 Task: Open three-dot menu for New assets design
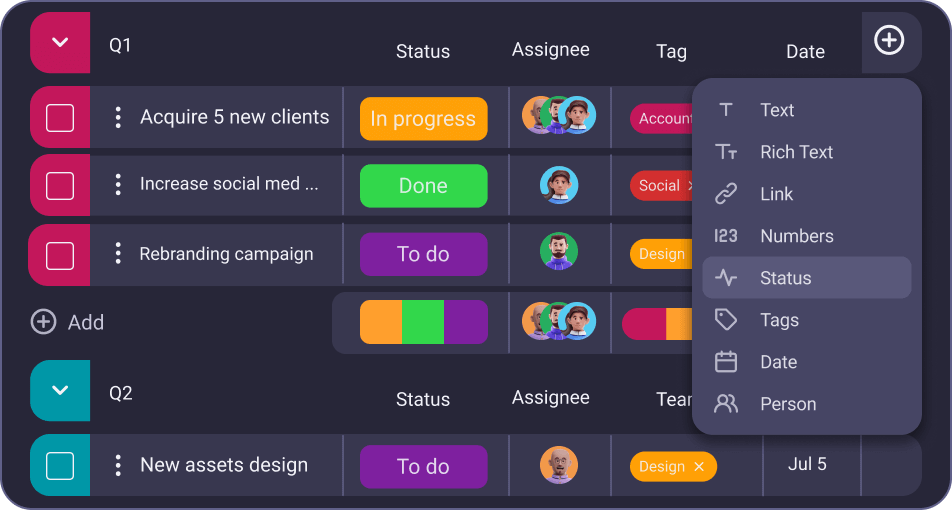tap(118, 465)
